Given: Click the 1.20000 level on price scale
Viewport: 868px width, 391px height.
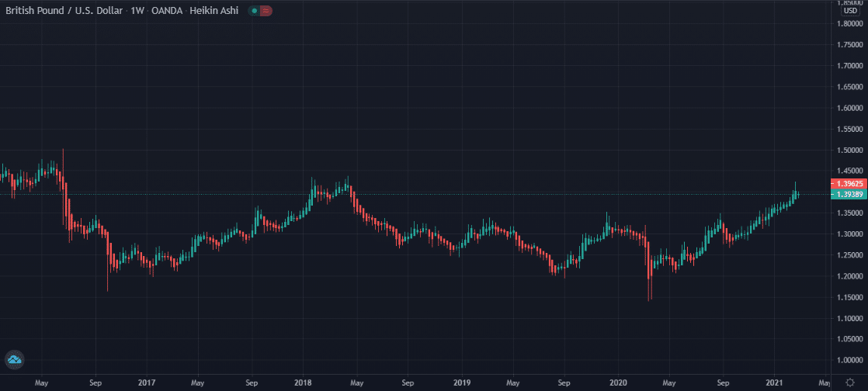Looking at the screenshot, I should pos(849,276).
